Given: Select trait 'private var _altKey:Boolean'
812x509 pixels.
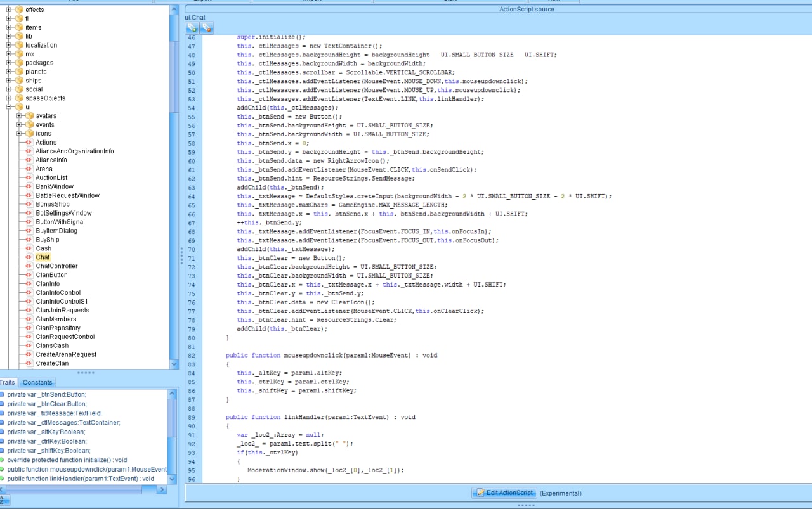Looking at the screenshot, I should [x=47, y=432].
